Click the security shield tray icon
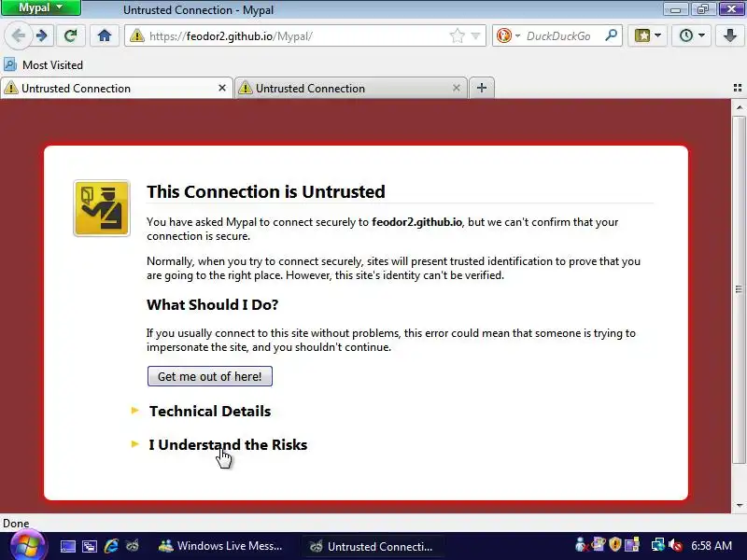The image size is (747, 560). 615,544
